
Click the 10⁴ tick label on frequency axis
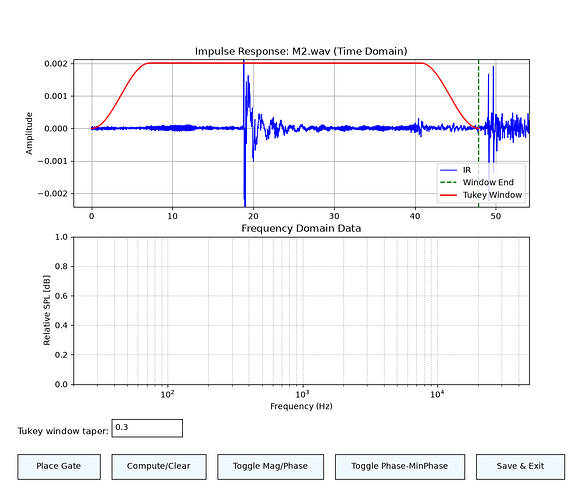tap(437, 394)
